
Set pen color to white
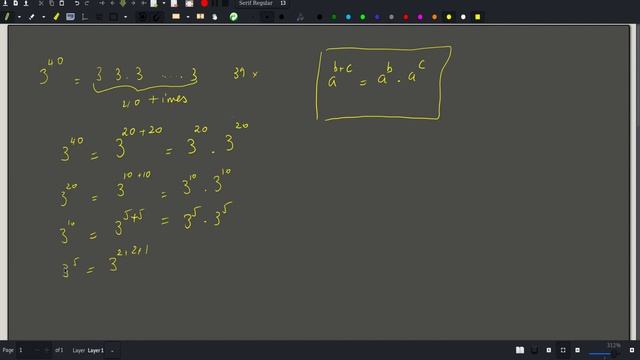pyautogui.click(x=463, y=17)
